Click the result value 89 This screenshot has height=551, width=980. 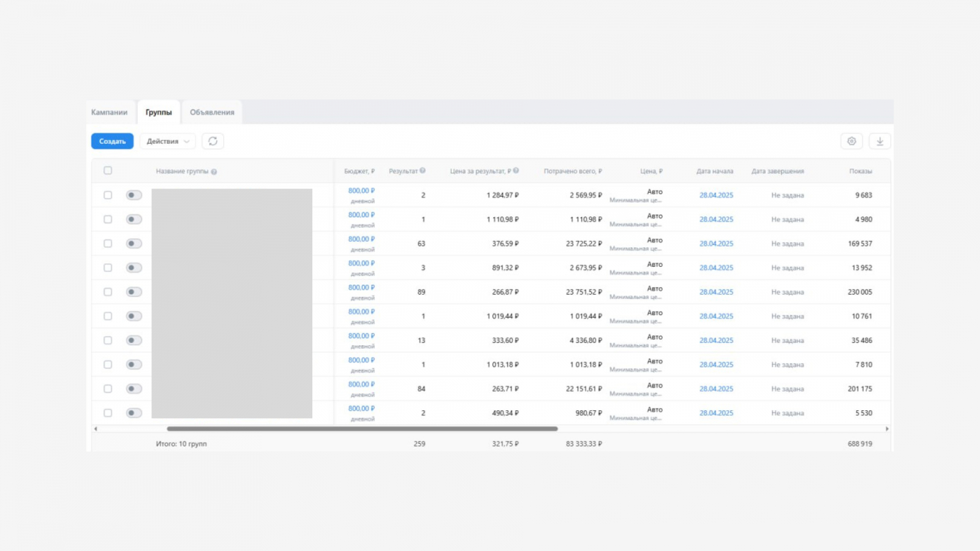[421, 292]
